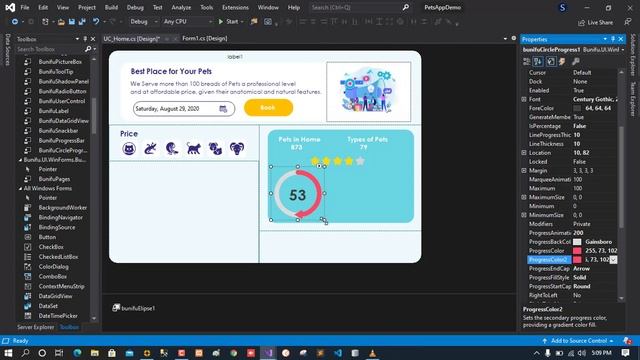Open the Extensions menu
The height and width of the screenshot is (360, 640).
click(235, 7)
